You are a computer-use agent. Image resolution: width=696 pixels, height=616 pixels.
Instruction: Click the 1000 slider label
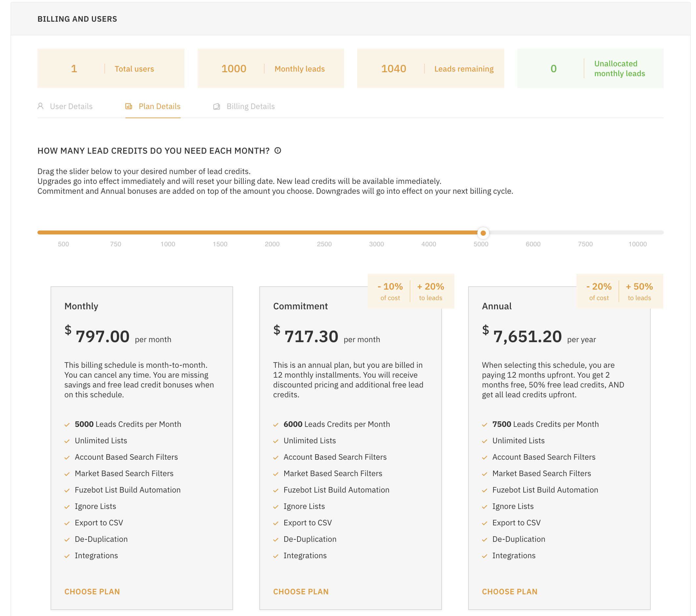click(168, 244)
